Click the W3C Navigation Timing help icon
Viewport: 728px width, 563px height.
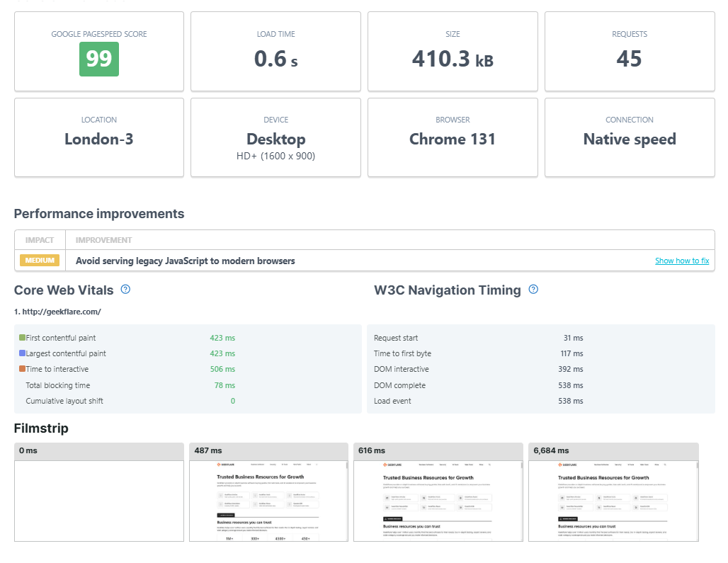(x=533, y=289)
